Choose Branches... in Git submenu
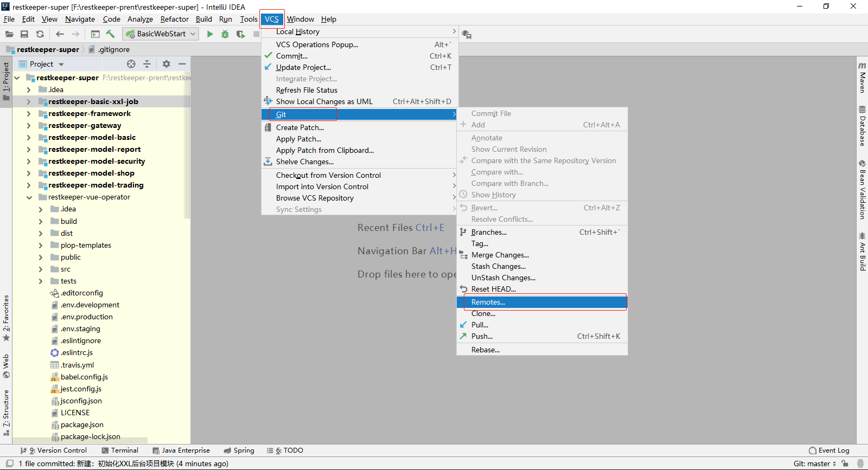Image resolution: width=868 pixels, height=470 pixels. tap(542, 232)
